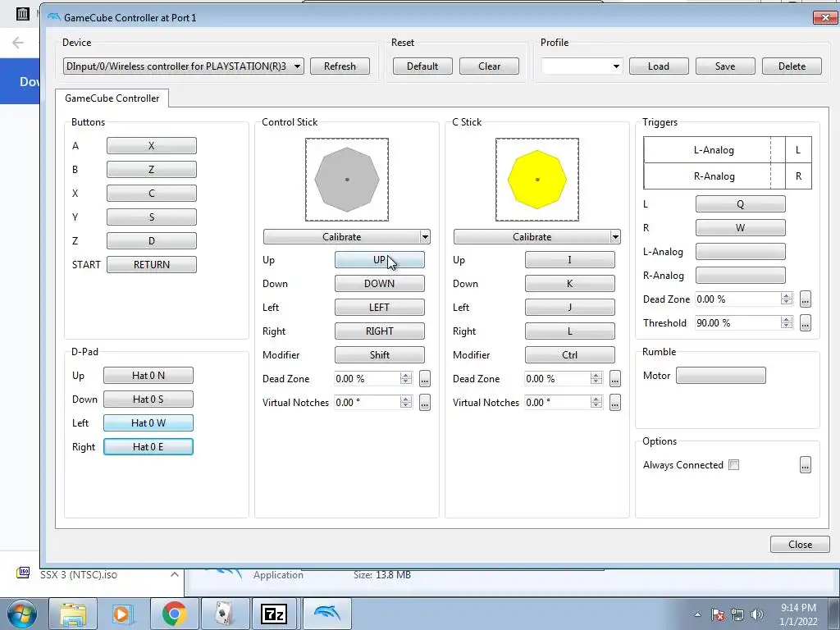This screenshot has width=840, height=630.
Task: Remap Control Stick Up mapping
Action: point(380,260)
